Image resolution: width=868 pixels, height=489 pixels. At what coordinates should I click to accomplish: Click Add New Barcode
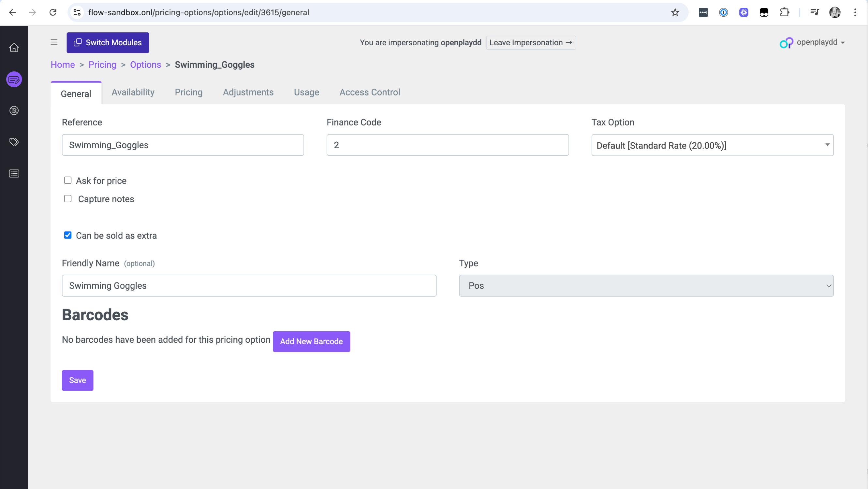tap(311, 341)
